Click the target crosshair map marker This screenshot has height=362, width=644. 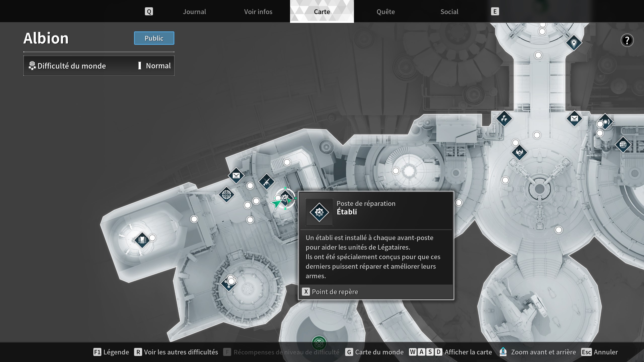pos(226,195)
